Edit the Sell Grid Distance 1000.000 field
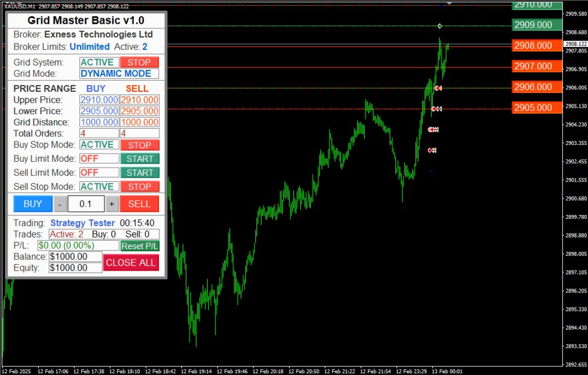Screen dimensions: 588x375 pos(138,122)
